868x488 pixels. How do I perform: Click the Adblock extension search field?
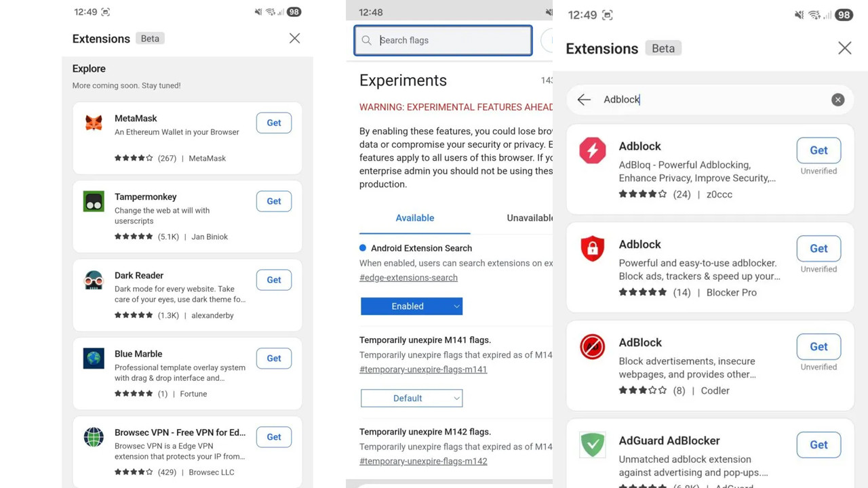pyautogui.click(x=712, y=100)
